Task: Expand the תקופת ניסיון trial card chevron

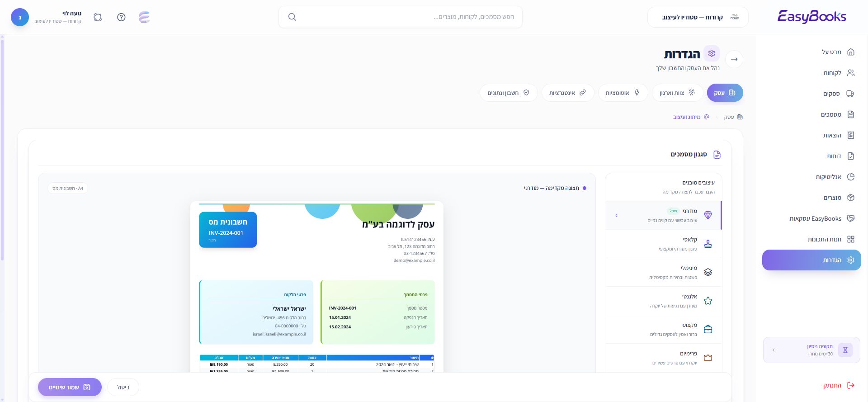Action: 774,350
